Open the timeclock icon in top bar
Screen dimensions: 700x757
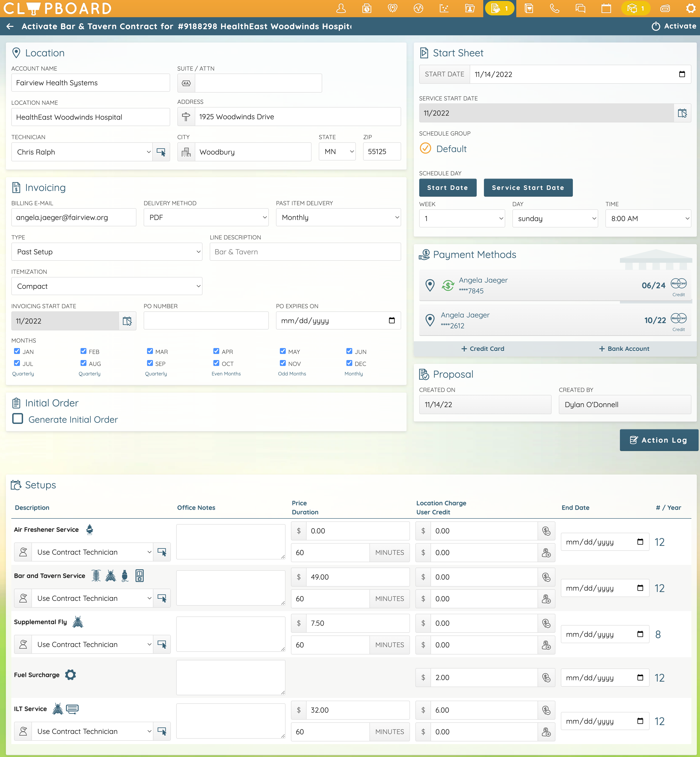(x=367, y=8)
